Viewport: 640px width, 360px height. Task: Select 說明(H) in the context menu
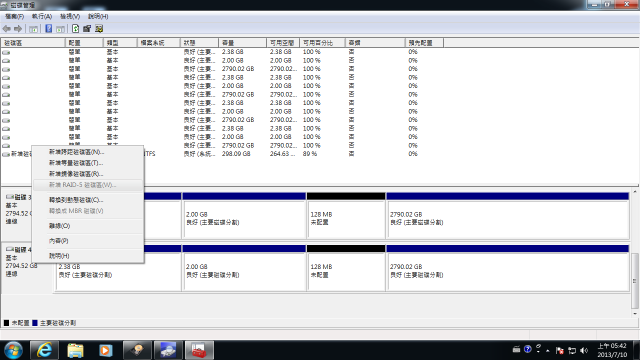coord(88,256)
